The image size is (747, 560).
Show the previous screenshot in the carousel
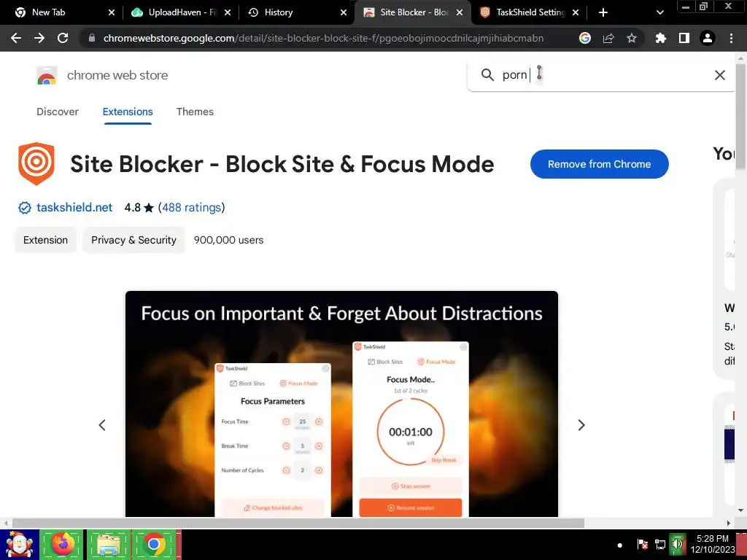coord(102,425)
